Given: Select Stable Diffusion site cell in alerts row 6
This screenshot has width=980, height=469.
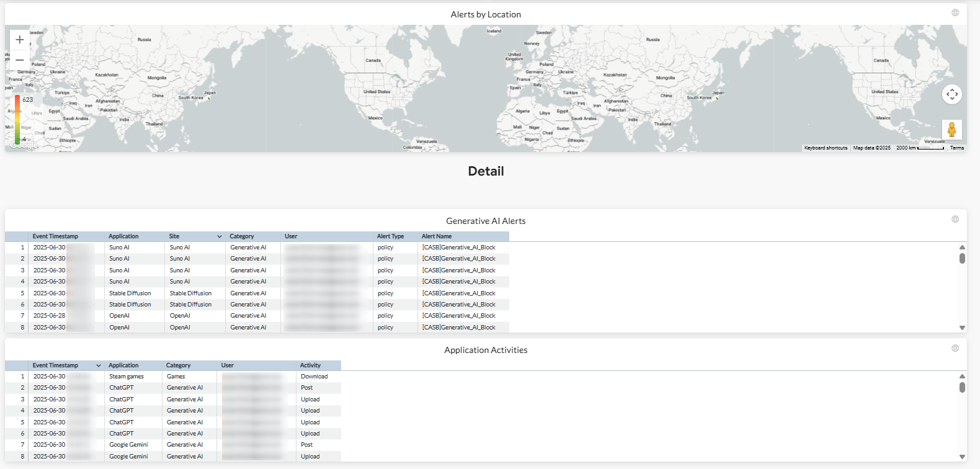Looking at the screenshot, I should click(x=190, y=305).
